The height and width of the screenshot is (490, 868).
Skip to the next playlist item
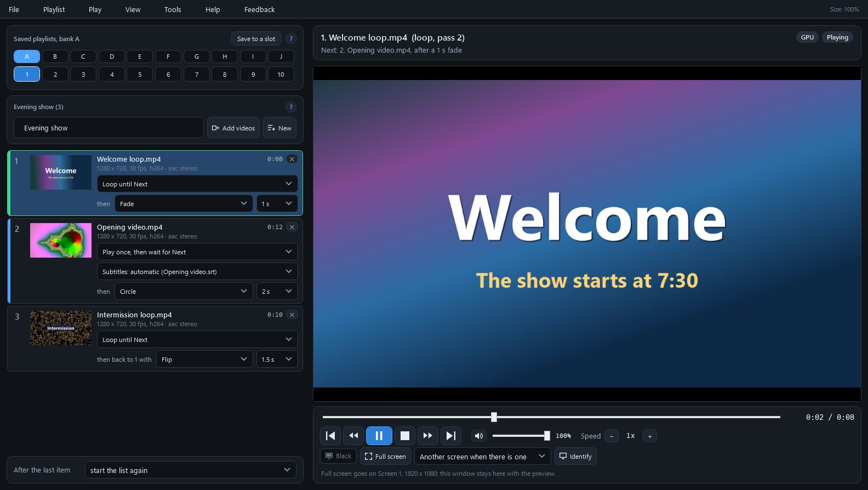tap(451, 436)
